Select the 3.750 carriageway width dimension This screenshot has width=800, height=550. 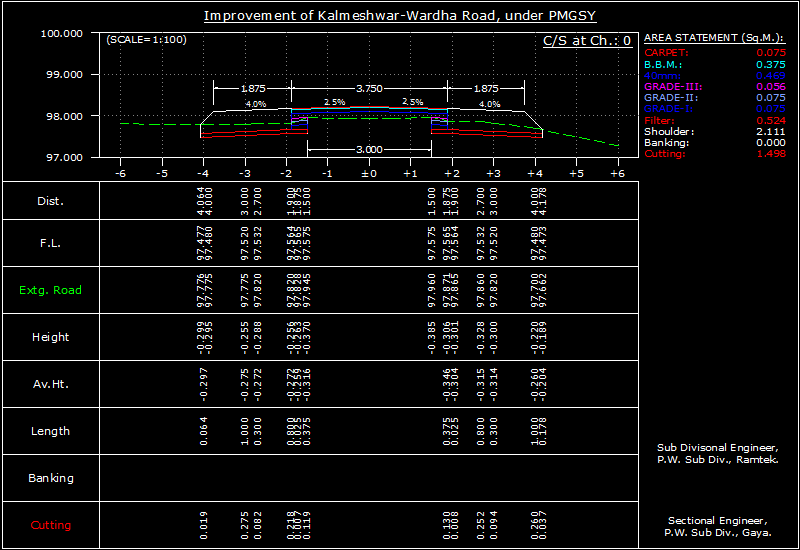tap(369, 88)
